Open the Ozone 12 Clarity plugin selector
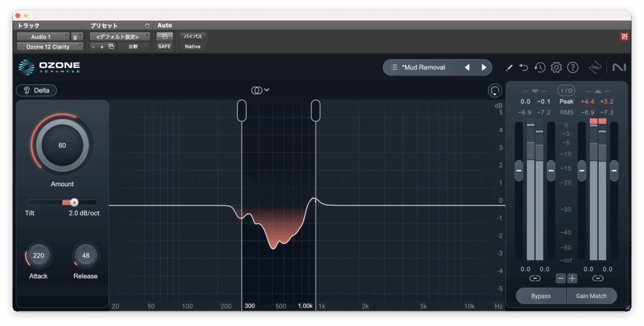Viewport: 644px width, 326px height. 50,47
